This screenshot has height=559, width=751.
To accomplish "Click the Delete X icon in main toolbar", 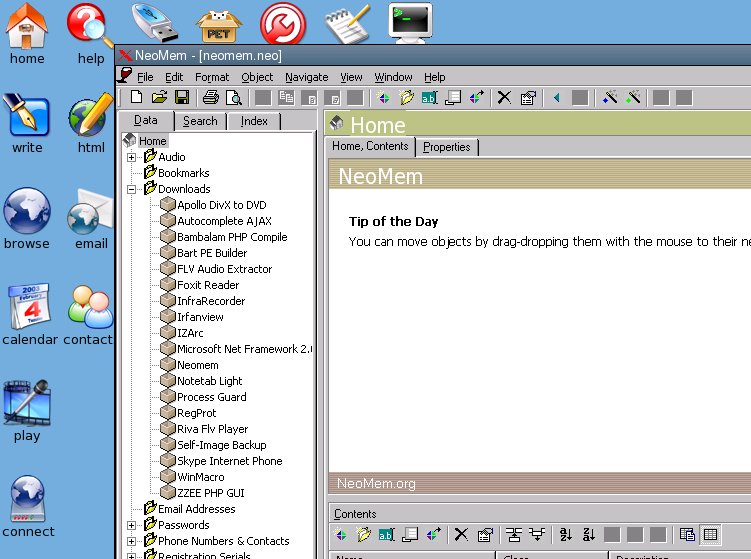I will click(504, 98).
